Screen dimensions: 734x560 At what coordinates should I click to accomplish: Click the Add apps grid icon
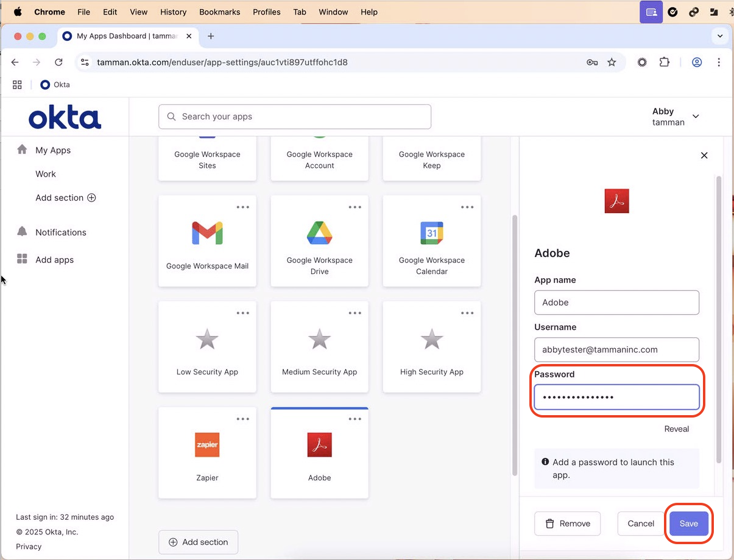coord(23,259)
